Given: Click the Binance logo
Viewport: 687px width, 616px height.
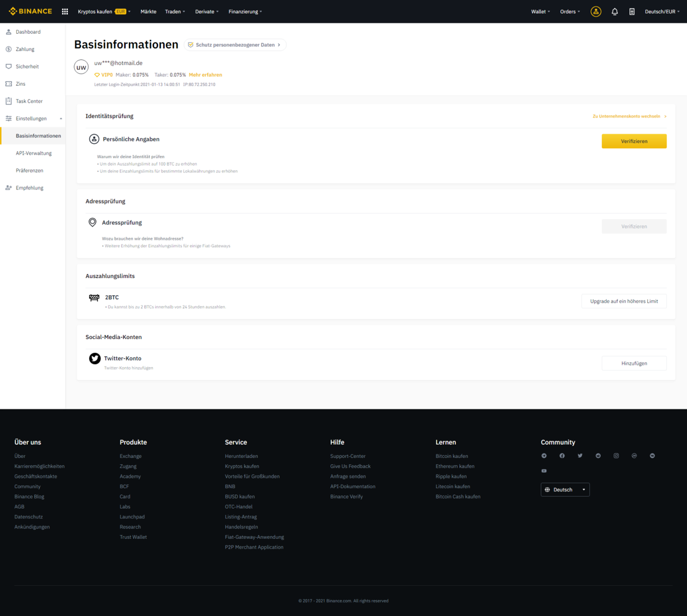Looking at the screenshot, I should (30, 11).
